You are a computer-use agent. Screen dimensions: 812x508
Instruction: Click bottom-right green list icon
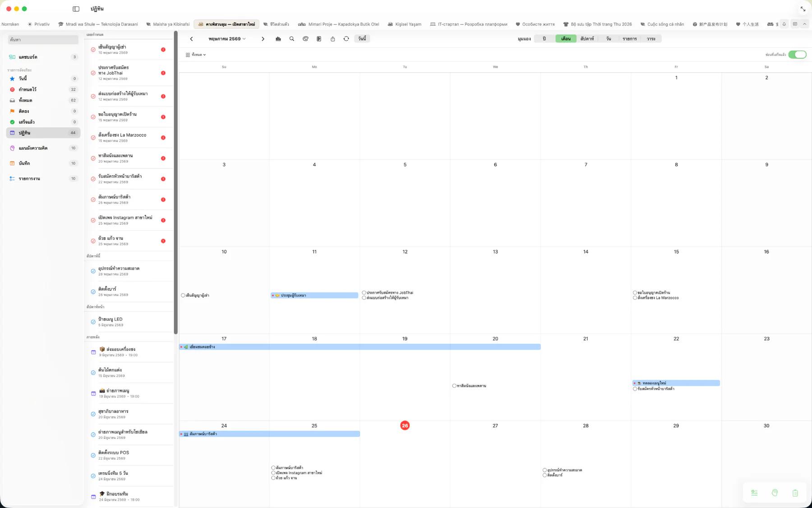pos(754,493)
